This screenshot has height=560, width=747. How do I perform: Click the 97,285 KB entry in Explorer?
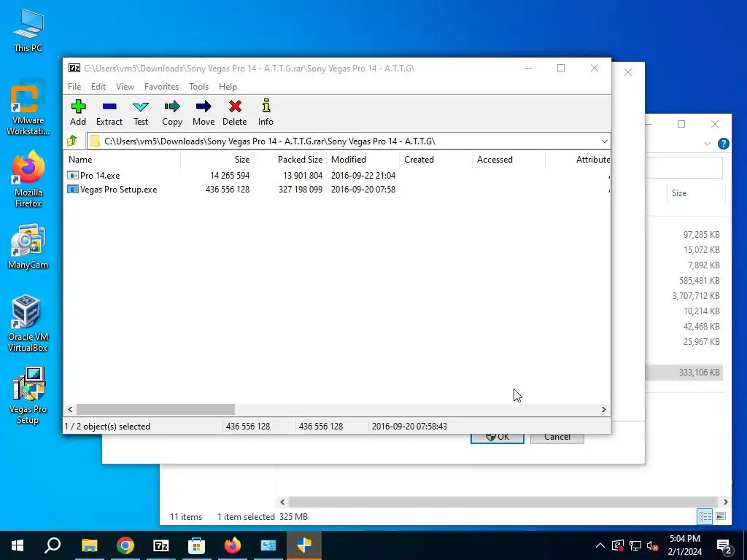701,234
